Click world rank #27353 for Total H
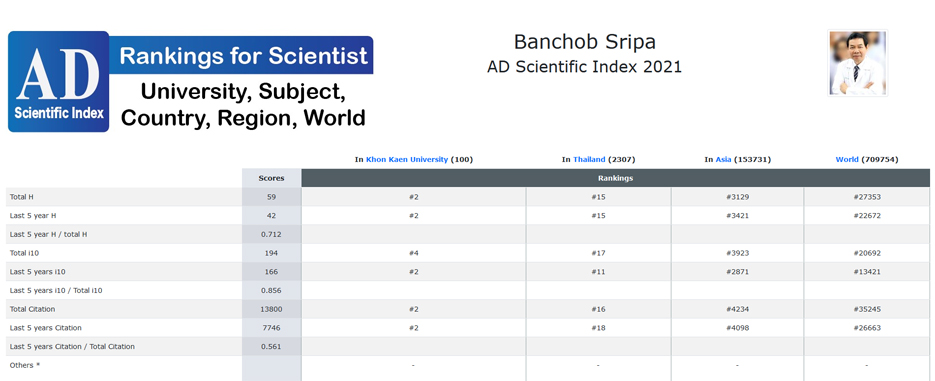Image resolution: width=935 pixels, height=381 pixels. point(866,197)
